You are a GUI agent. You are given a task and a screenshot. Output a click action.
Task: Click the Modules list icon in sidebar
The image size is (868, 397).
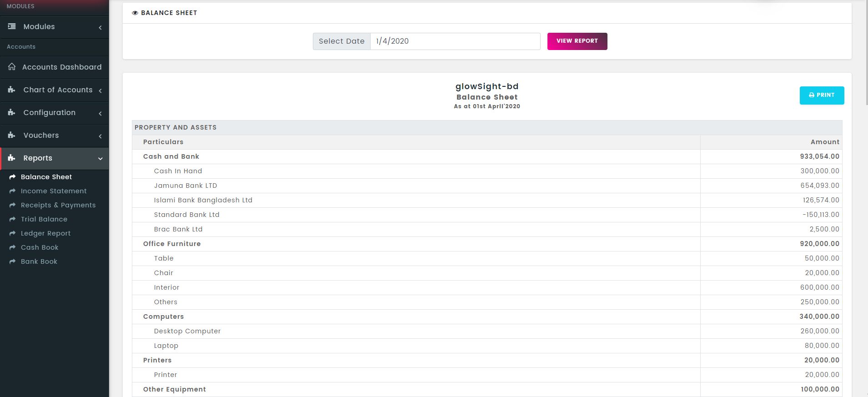click(12, 26)
